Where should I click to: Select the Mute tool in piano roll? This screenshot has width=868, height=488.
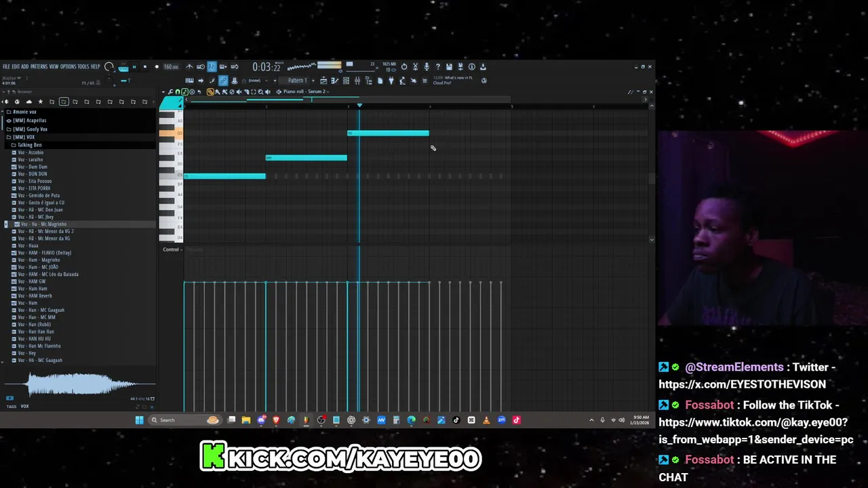coord(239,91)
